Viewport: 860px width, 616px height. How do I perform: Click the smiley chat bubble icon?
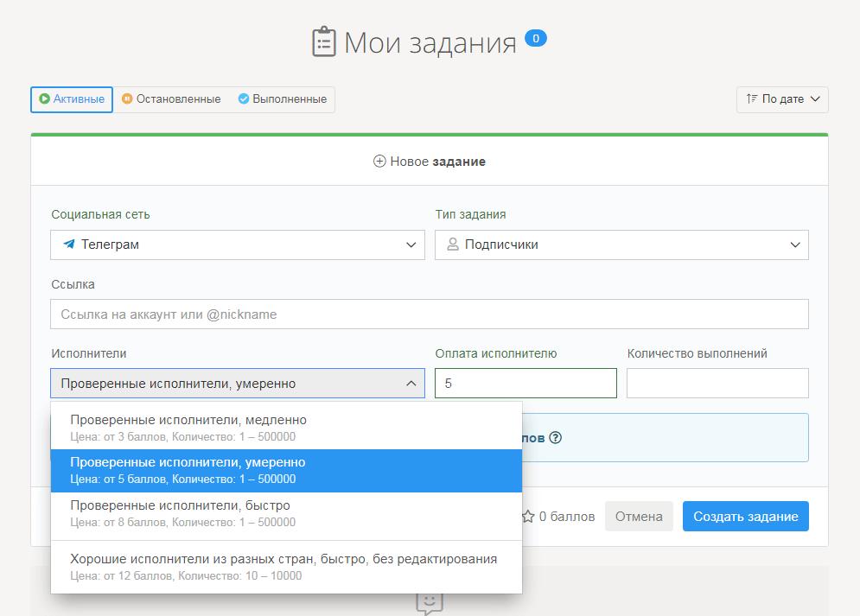click(x=429, y=602)
